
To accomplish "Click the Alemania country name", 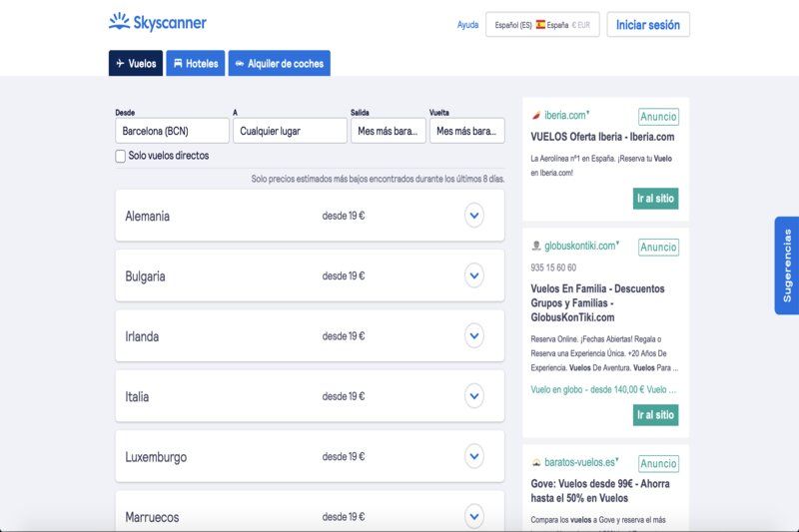I will (147, 216).
